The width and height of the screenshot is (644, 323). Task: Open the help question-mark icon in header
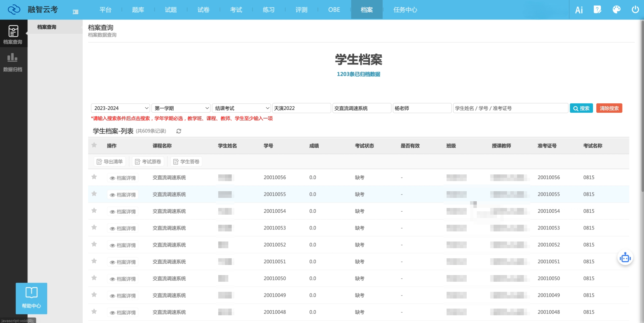(597, 9)
